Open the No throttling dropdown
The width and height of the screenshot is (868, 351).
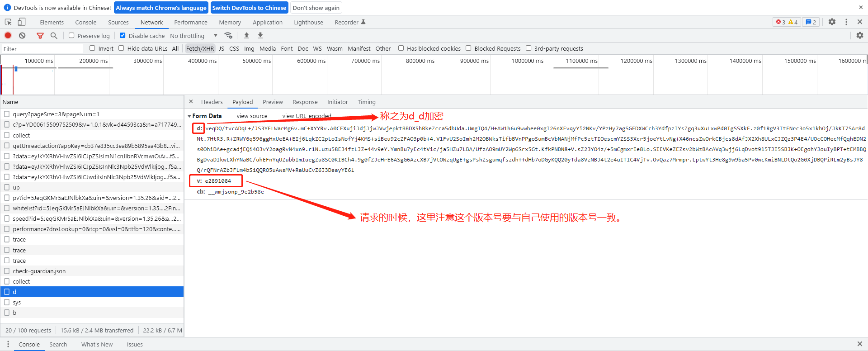click(193, 36)
